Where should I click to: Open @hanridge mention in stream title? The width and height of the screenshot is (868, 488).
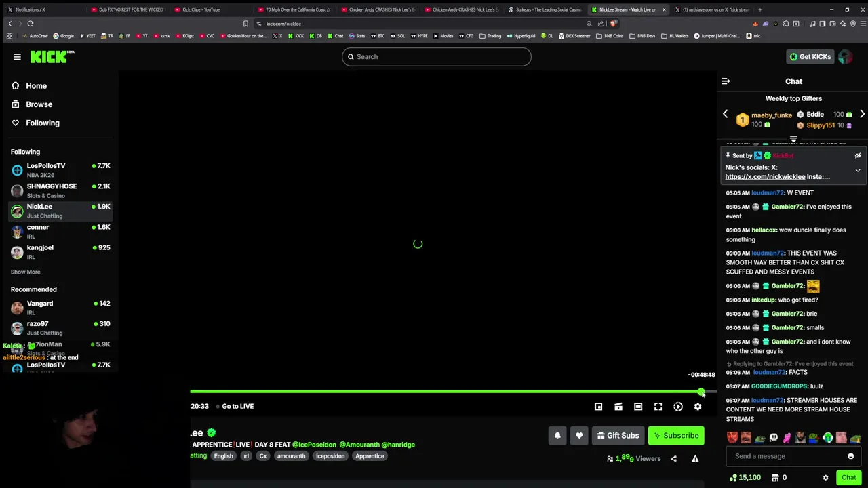pyautogui.click(x=398, y=445)
